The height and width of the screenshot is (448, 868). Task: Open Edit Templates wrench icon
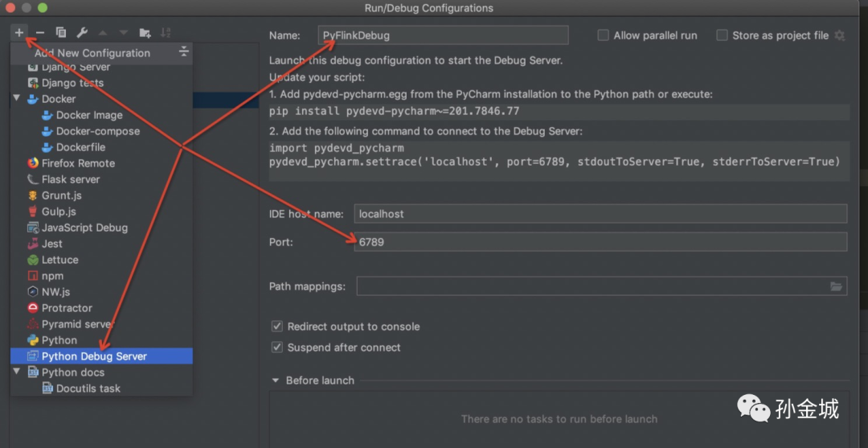click(x=82, y=33)
